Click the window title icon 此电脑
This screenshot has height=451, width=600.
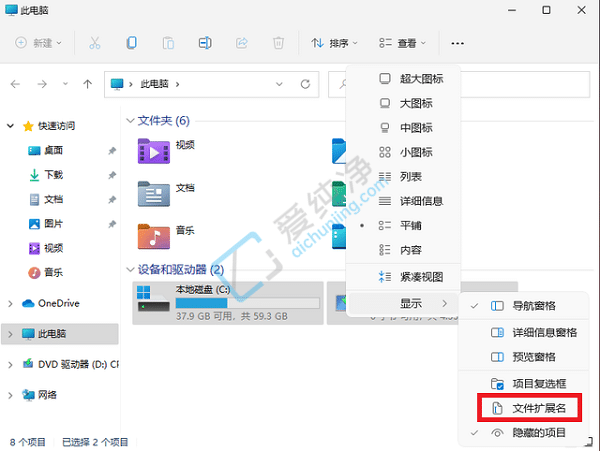tap(11, 10)
